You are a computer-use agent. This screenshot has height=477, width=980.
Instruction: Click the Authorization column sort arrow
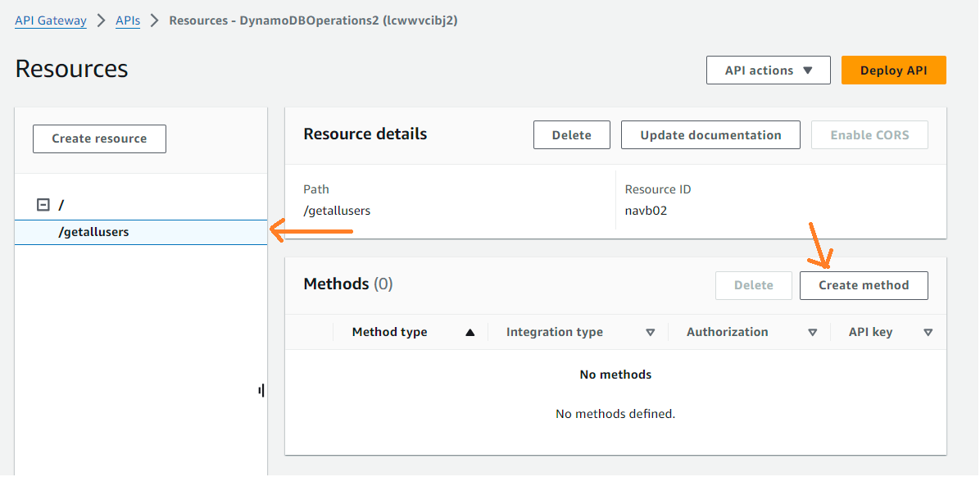click(x=812, y=333)
